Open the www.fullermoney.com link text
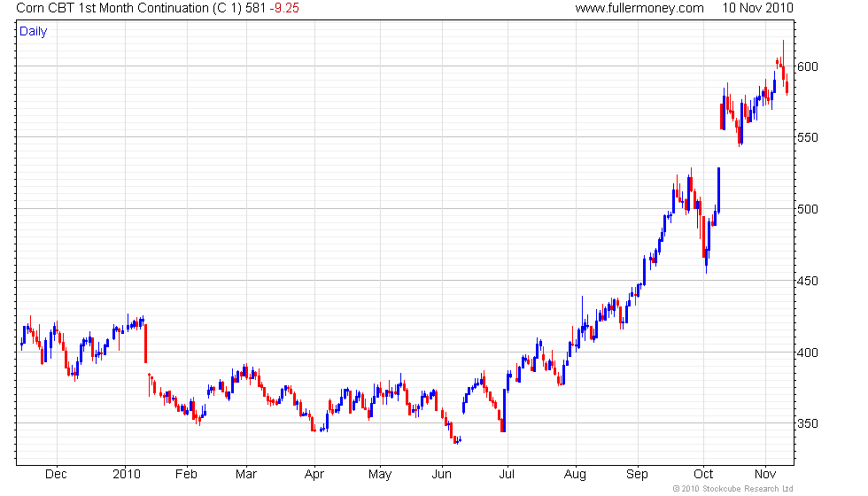Viewport: 868px width, 496px height. pos(639,8)
